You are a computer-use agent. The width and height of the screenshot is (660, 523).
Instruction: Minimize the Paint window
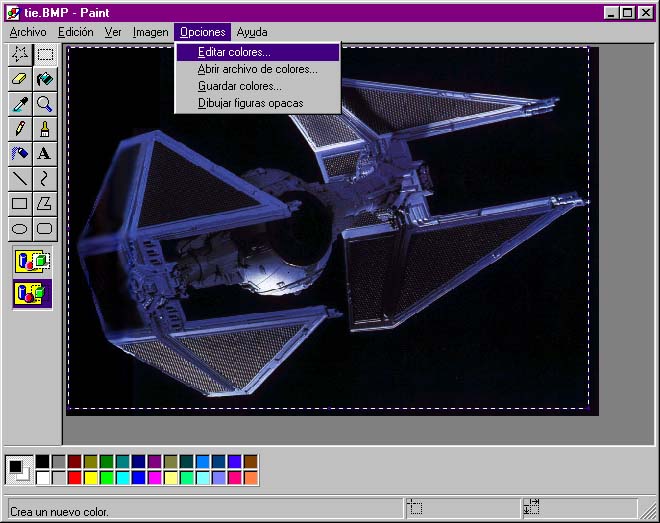pyautogui.click(x=611, y=13)
